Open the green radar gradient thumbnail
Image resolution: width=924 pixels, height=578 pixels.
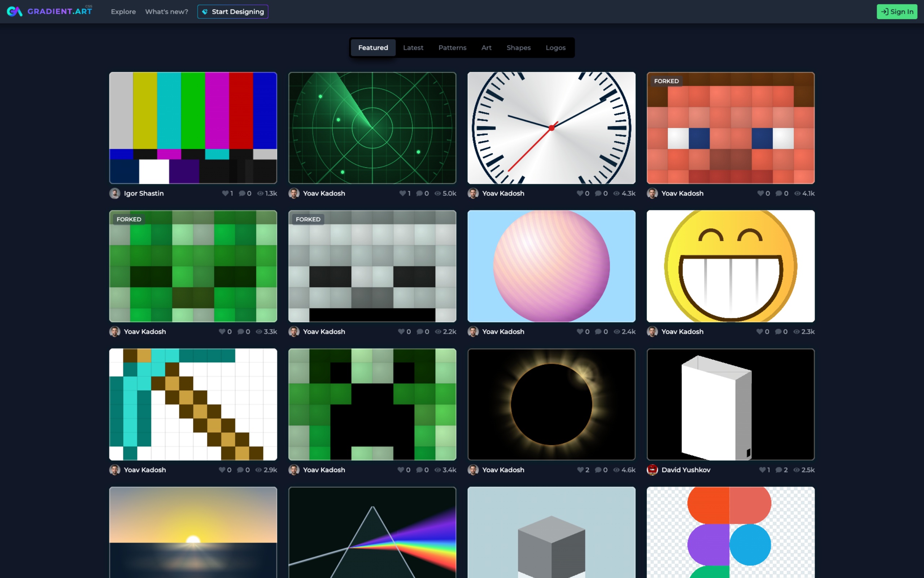tap(372, 128)
